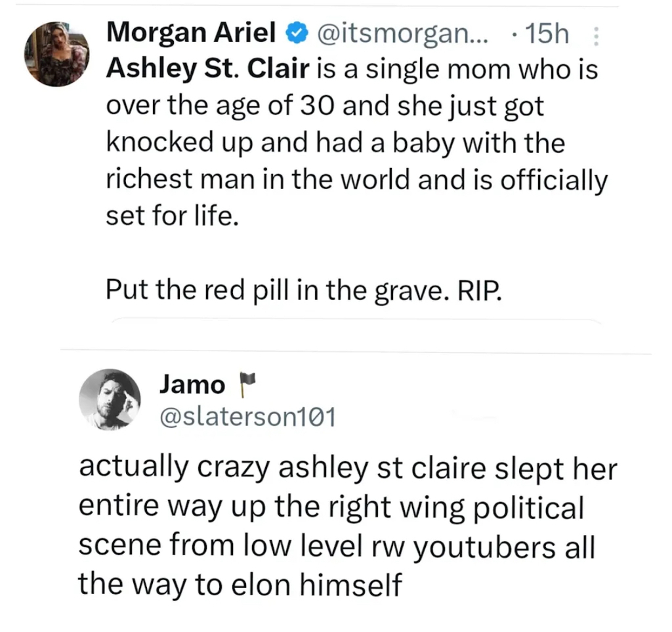Click Jamo's grayscale profile avatar

pos(110,398)
